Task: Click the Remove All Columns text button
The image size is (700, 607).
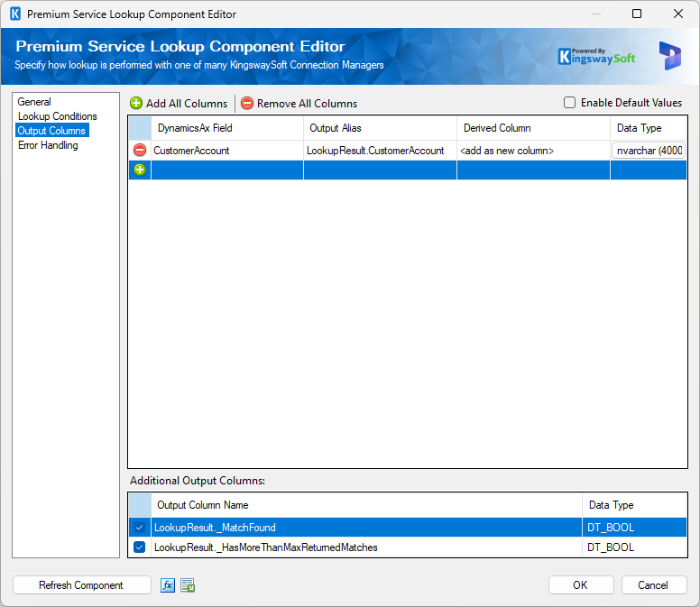Action: (x=307, y=104)
